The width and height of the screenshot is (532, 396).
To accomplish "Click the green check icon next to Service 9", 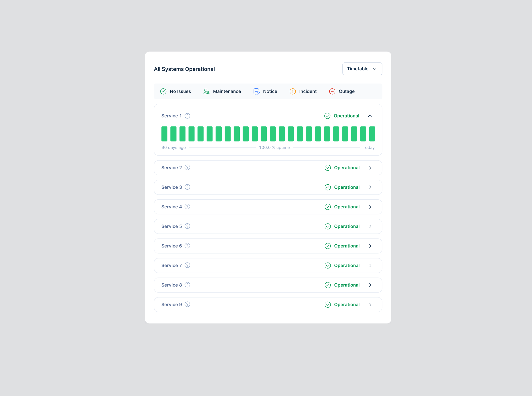I will tap(328, 305).
